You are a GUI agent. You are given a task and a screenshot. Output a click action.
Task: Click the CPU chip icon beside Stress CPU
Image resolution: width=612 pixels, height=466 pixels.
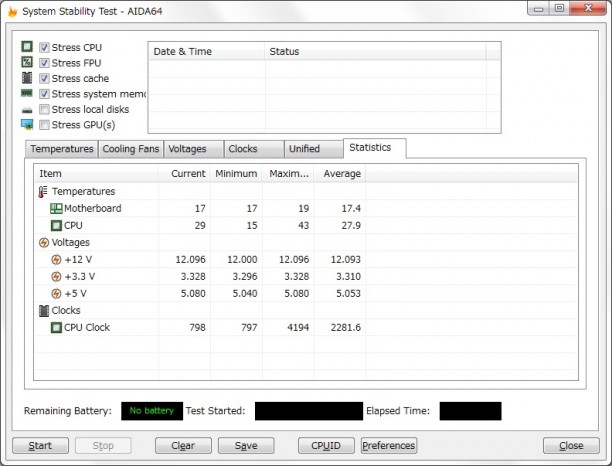tap(27, 47)
